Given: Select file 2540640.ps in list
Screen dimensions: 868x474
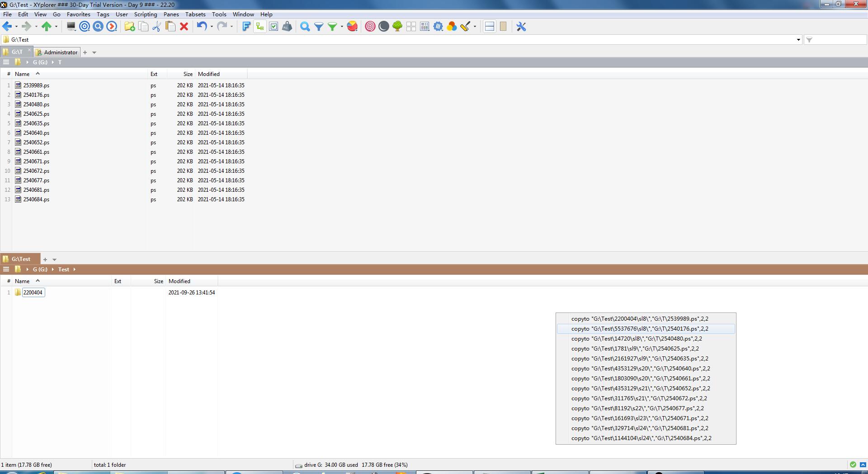Looking at the screenshot, I should click(36, 133).
